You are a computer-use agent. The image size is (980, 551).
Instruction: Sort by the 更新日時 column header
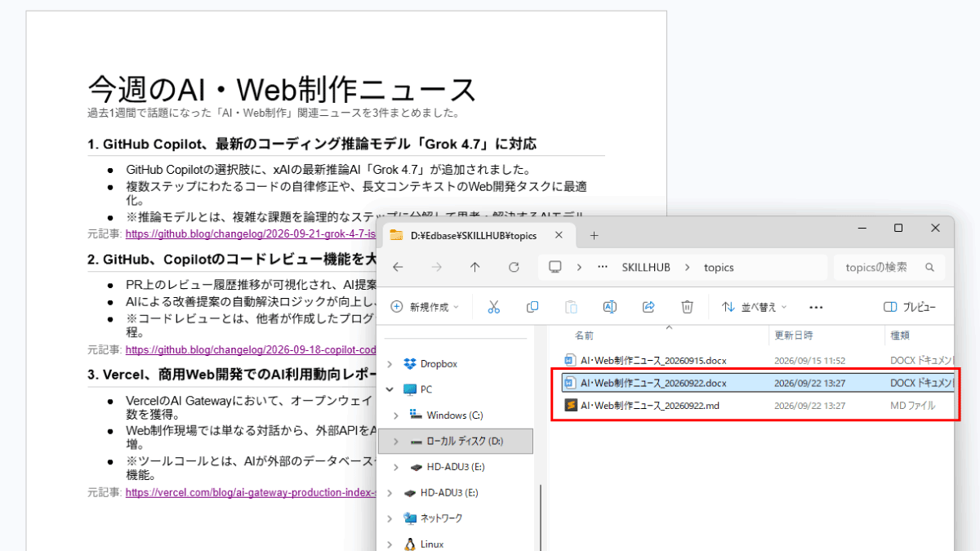794,335
